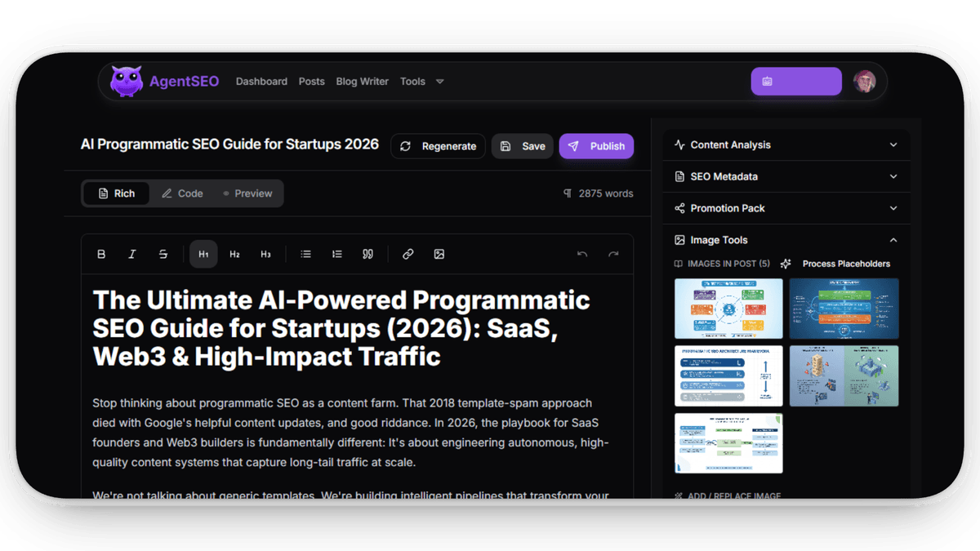Click the Publish button

coord(596,146)
